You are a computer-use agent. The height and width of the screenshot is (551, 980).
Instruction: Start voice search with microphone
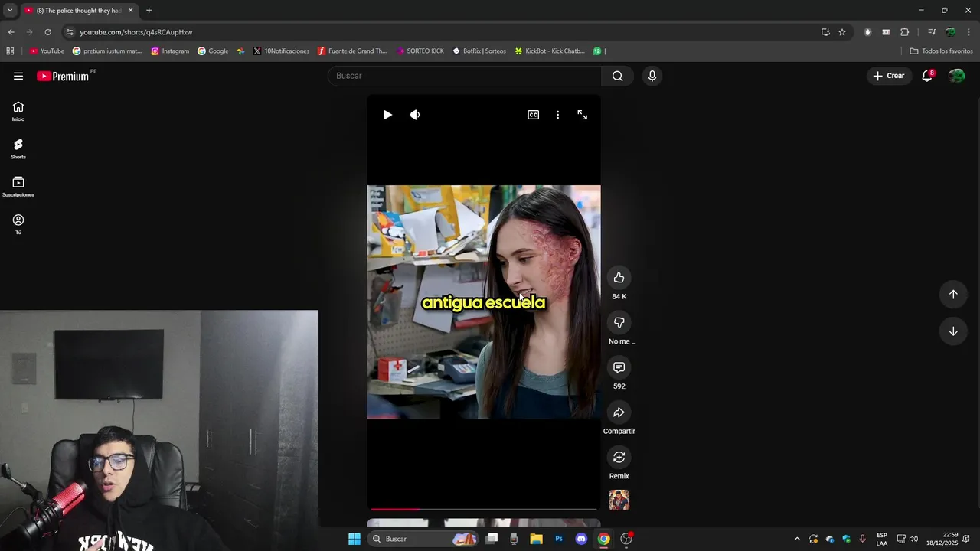tap(652, 76)
